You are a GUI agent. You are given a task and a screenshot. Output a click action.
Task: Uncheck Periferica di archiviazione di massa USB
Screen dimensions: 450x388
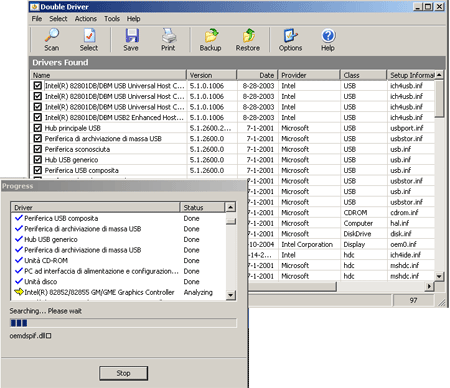point(38,139)
